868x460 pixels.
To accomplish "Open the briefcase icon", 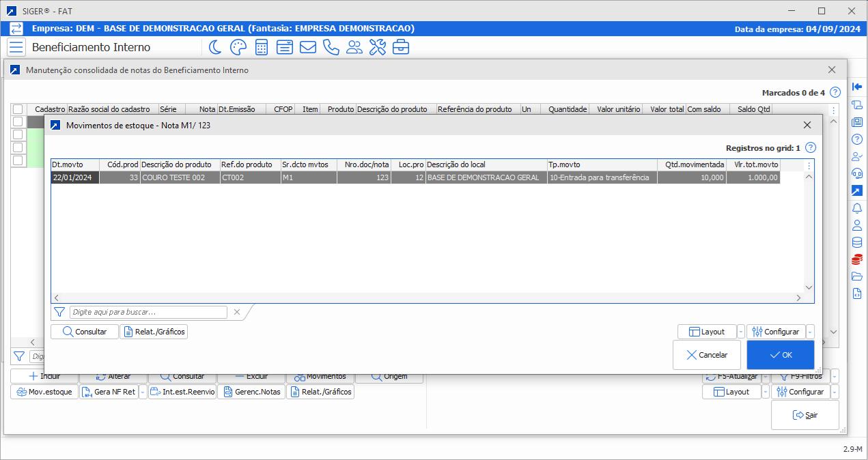I will coord(401,47).
